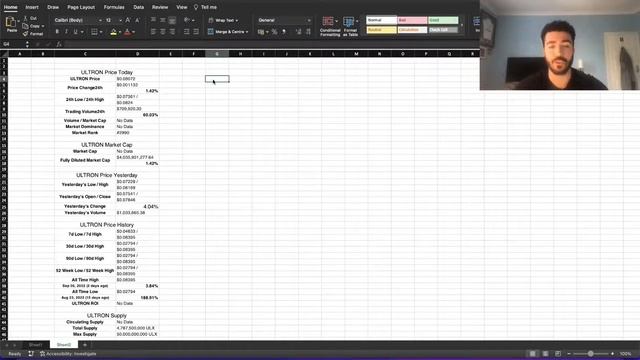Switch to Sheet1 tab
Screen dimensions: 640x360
click(36, 345)
